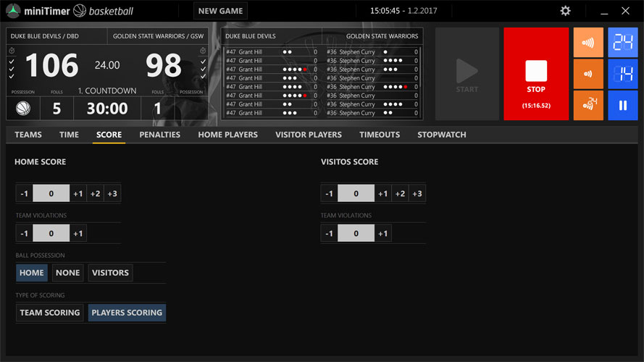
Task: Toggle the second home timeout checkmark
Action: (12, 69)
